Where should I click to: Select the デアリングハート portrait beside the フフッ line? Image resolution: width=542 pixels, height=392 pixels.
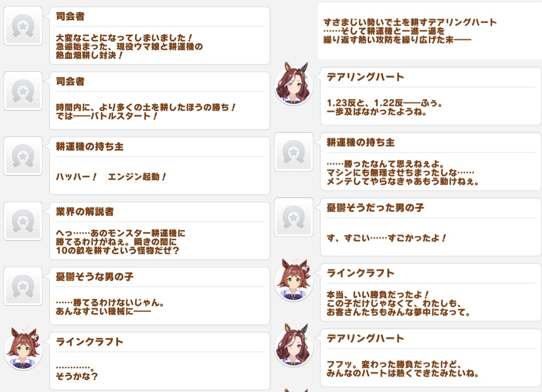[294, 345]
